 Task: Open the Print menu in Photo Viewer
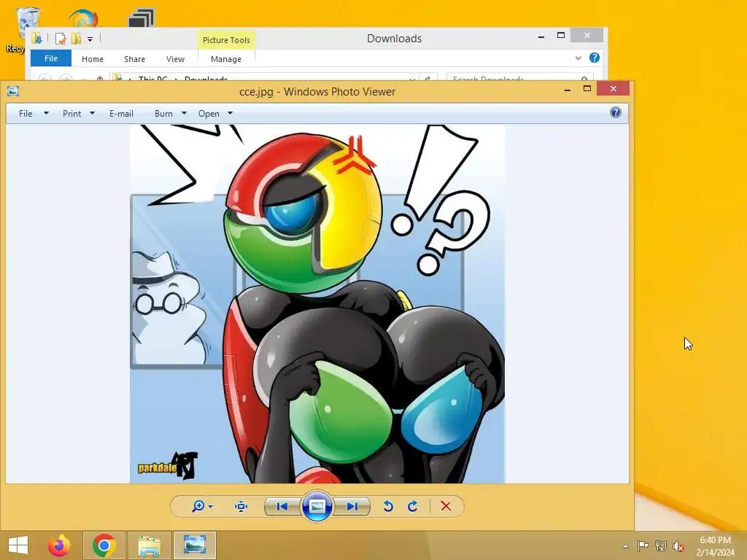pyautogui.click(x=72, y=113)
